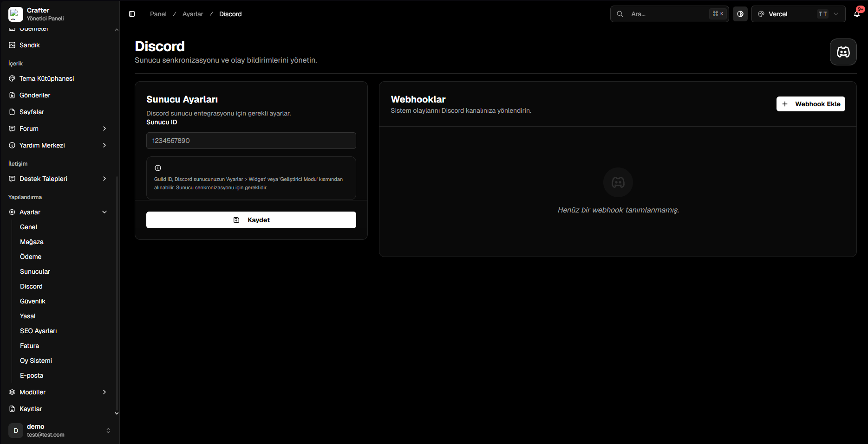Open the notifications bell
Viewport: 868px width, 444px height.
[857, 14]
